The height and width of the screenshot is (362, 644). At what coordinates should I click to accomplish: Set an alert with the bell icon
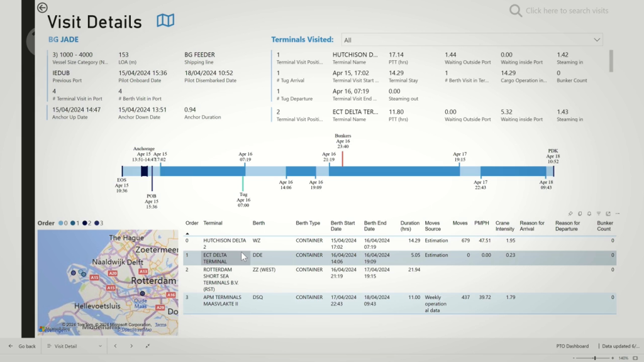589,214
